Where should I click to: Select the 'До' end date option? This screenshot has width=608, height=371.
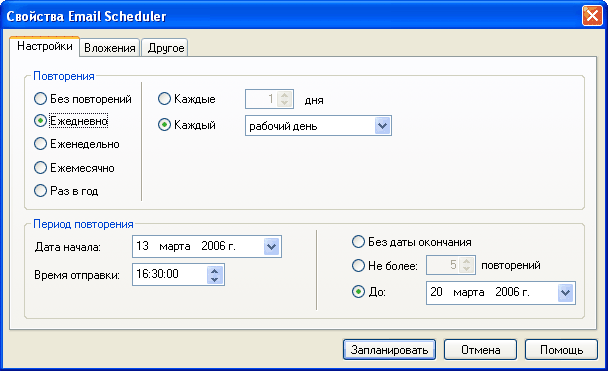pyautogui.click(x=358, y=291)
